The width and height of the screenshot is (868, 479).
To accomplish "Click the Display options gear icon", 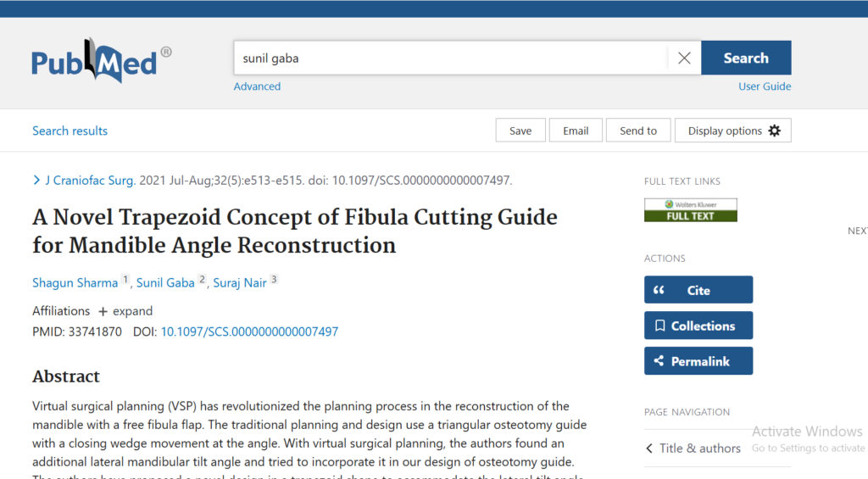I will coord(775,131).
